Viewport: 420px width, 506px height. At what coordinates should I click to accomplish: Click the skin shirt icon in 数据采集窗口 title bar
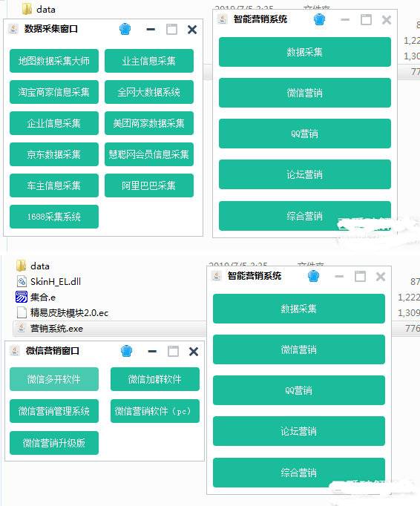pyautogui.click(x=125, y=30)
